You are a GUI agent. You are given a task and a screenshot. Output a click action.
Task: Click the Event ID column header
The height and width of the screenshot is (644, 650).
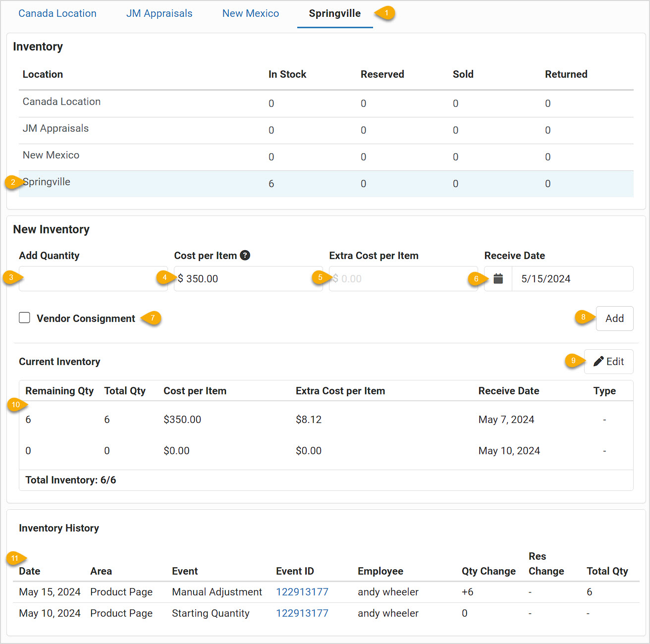tap(295, 571)
